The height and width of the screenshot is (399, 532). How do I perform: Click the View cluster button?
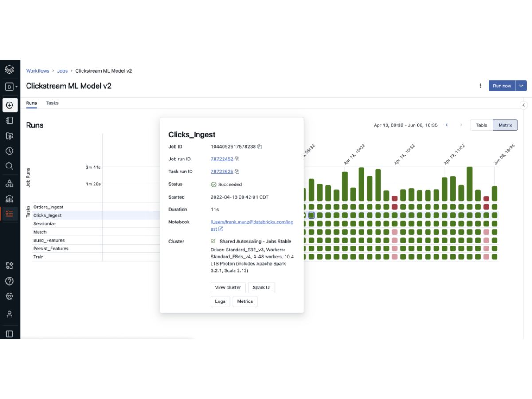[228, 288]
